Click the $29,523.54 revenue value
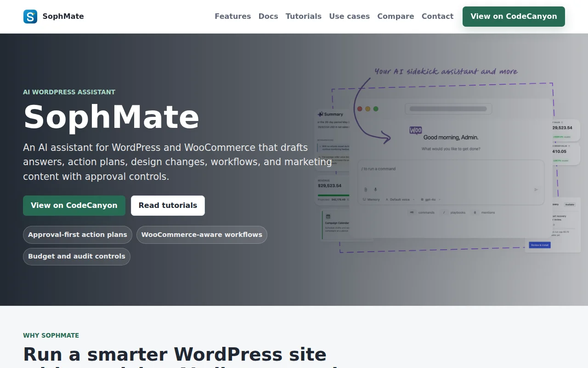Image resolution: width=588 pixels, height=368 pixels. tap(330, 186)
